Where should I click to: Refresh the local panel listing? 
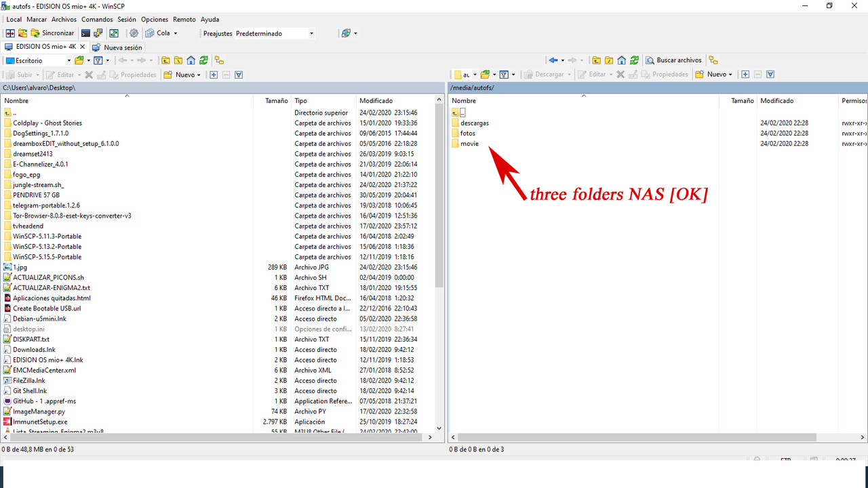click(x=203, y=60)
